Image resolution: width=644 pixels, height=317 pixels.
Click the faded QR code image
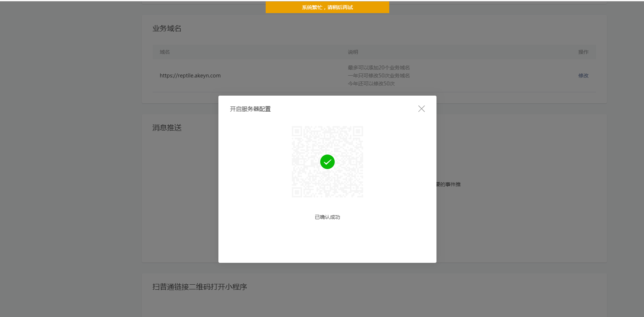[x=327, y=162]
